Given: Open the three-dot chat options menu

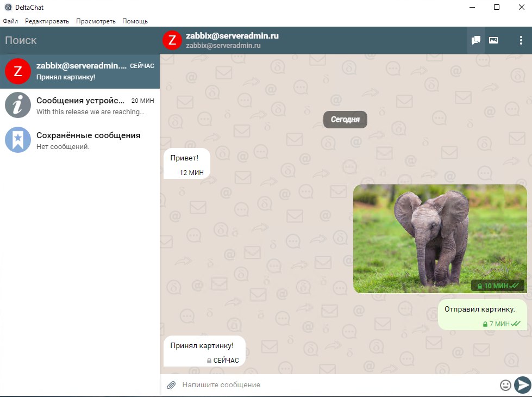Looking at the screenshot, I should pyautogui.click(x=521, y=40).
